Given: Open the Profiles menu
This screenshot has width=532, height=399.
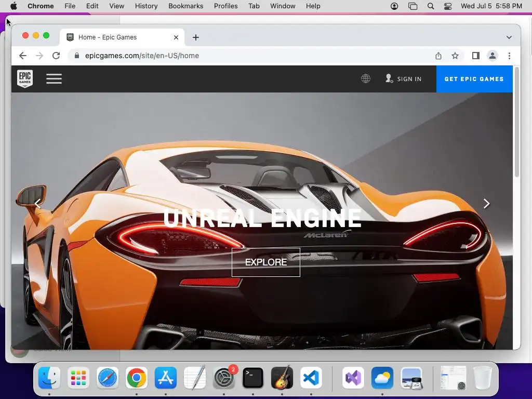Looking at the screenshot, I should [x=225, y=6].
